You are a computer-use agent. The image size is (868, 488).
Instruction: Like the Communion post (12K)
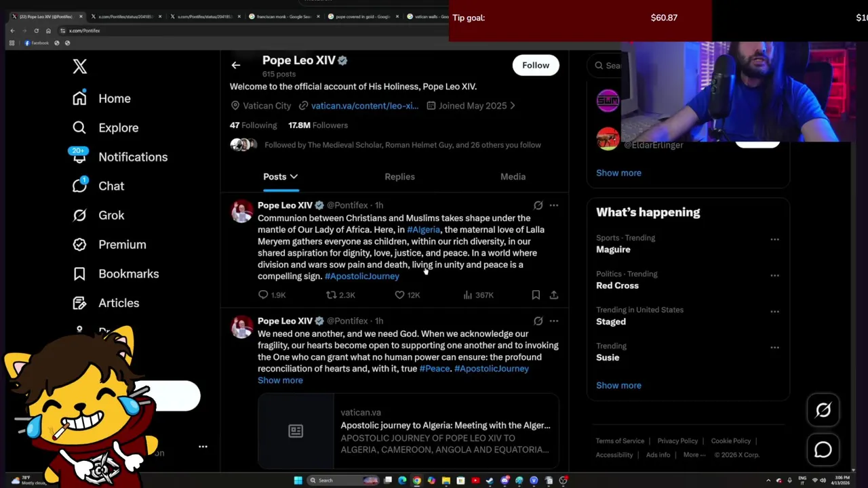point(408,295)
